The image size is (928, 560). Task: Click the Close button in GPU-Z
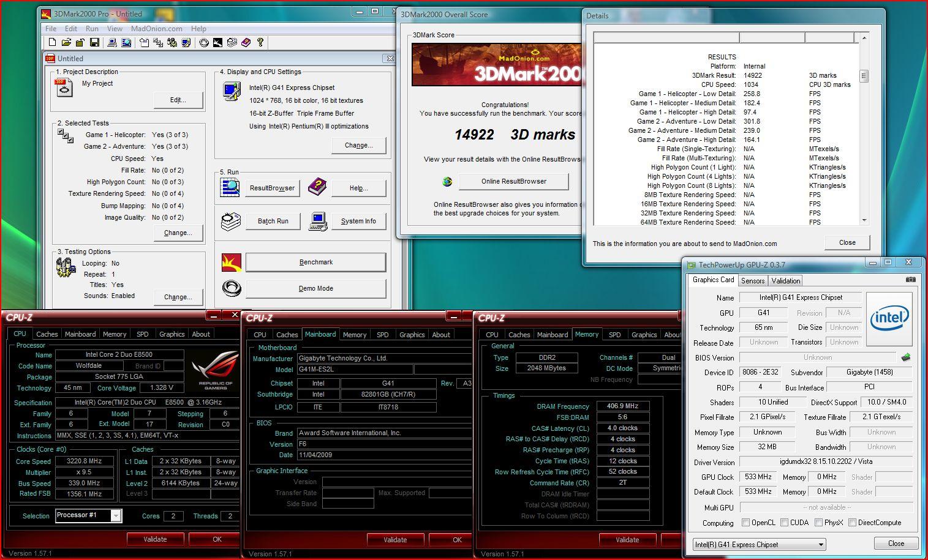point(896,543)
